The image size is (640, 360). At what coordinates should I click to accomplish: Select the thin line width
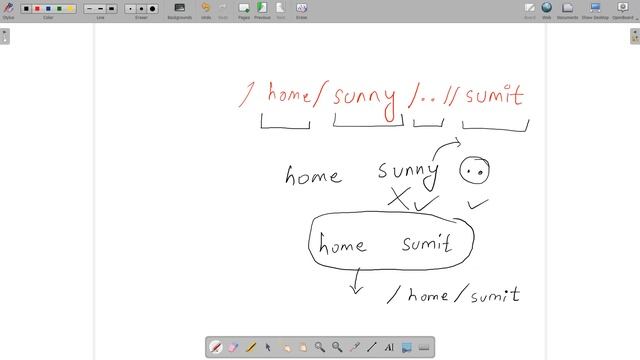click(x=89, y=9)
